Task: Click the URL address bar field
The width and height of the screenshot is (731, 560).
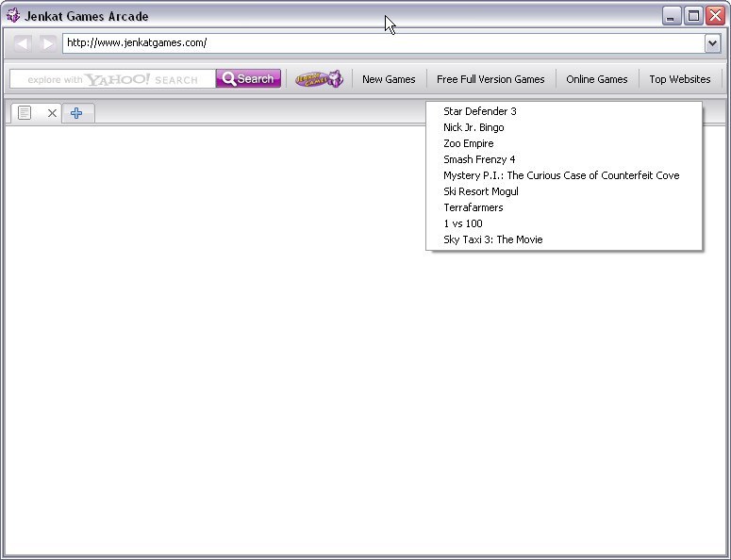Action: [x=377, y=43]
